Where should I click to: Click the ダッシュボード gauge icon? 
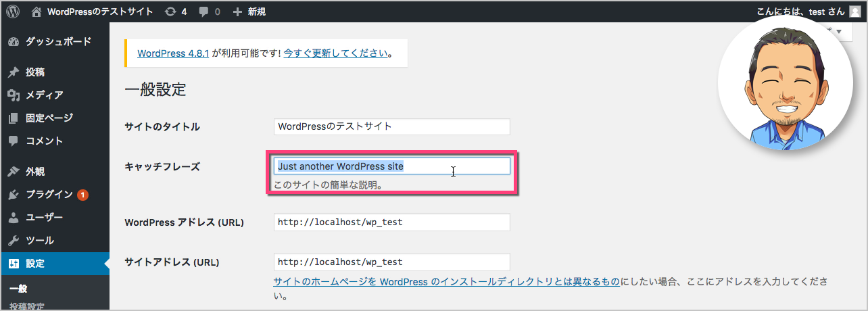coord(14,42)
